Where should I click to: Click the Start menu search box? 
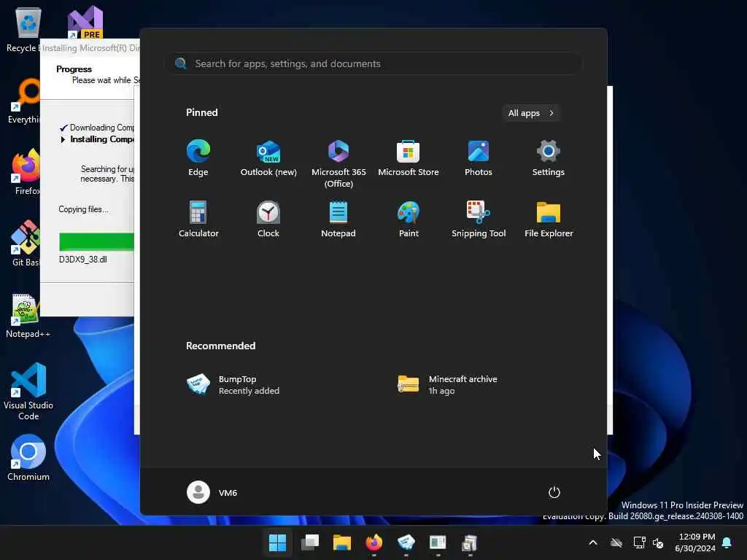(x=373, y=63)
